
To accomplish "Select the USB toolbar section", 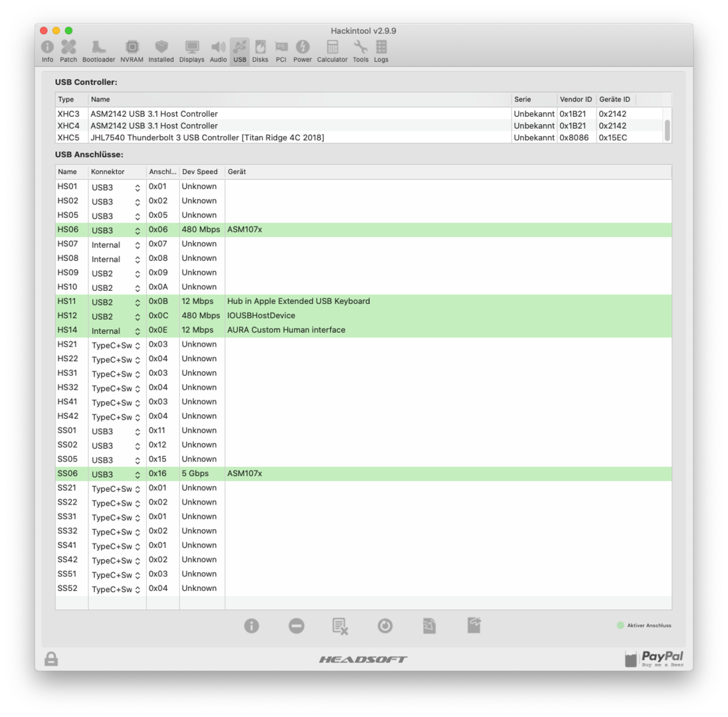I will 240,52.
